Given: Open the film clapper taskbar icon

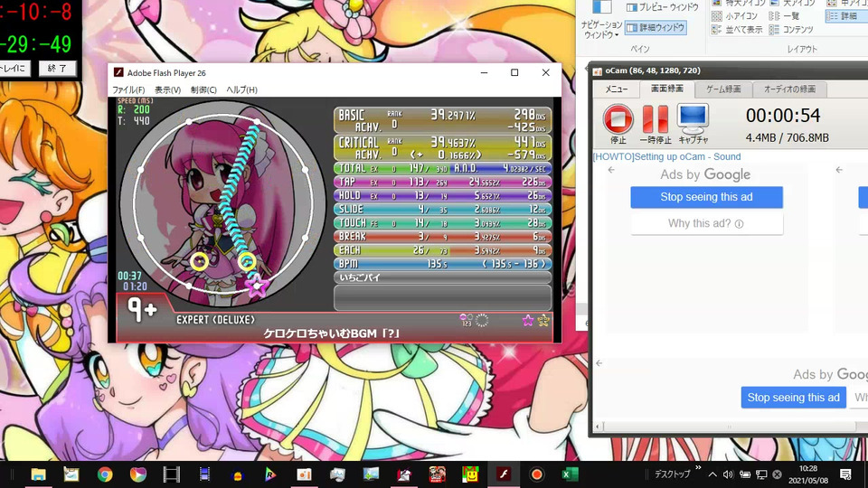Looking at the screenshot, I should [x=171, y=474].
